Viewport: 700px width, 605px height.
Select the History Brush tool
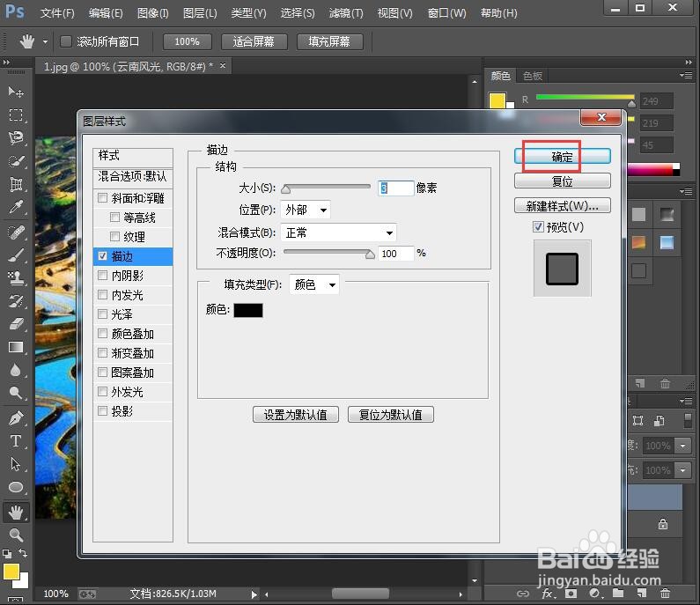[x=16, y=301]
